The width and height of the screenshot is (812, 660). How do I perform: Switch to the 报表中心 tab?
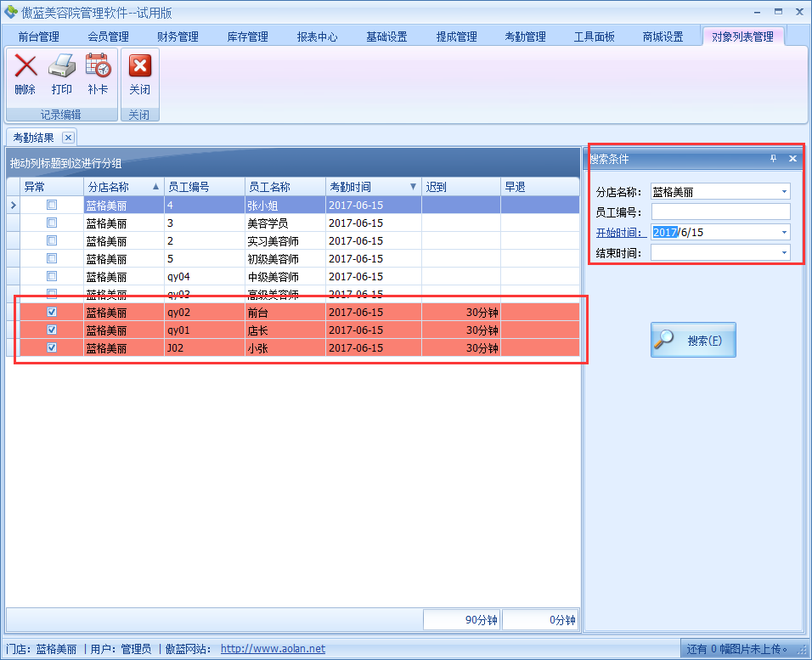pos(317,37)
